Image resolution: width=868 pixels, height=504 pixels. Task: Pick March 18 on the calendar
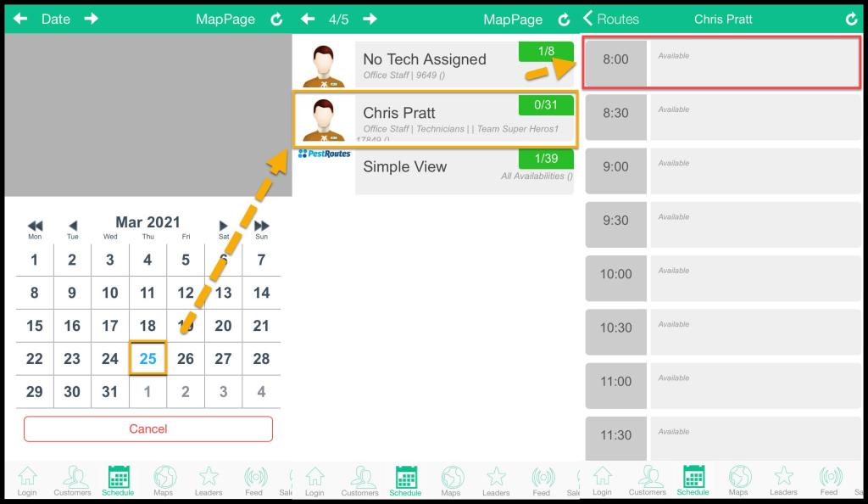(x=147, y=325)
